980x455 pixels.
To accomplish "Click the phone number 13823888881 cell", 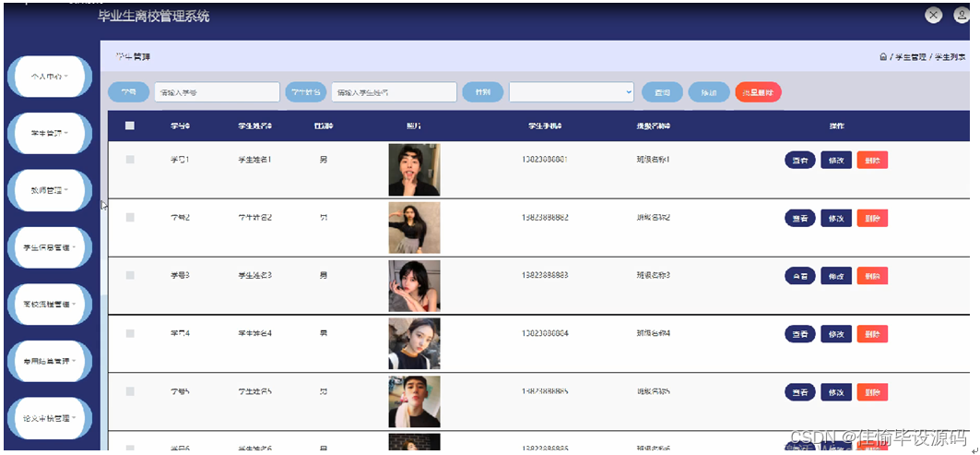I will [x=544, y=160].
